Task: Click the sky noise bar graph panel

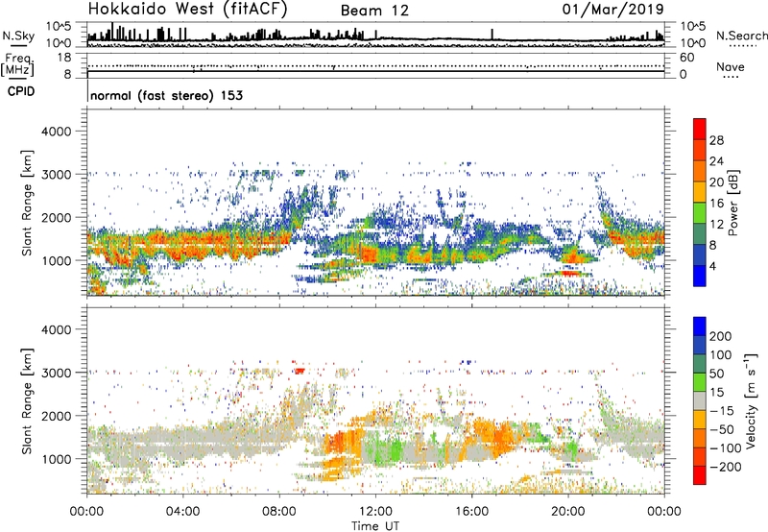Action: [375, 35]
